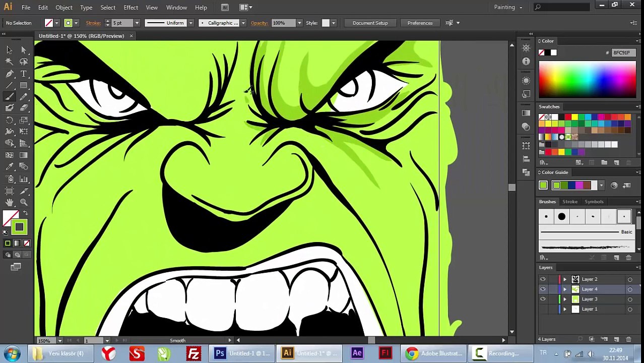Toggle Layer 4 target circle
644x363 pixels.
point(630,289)
